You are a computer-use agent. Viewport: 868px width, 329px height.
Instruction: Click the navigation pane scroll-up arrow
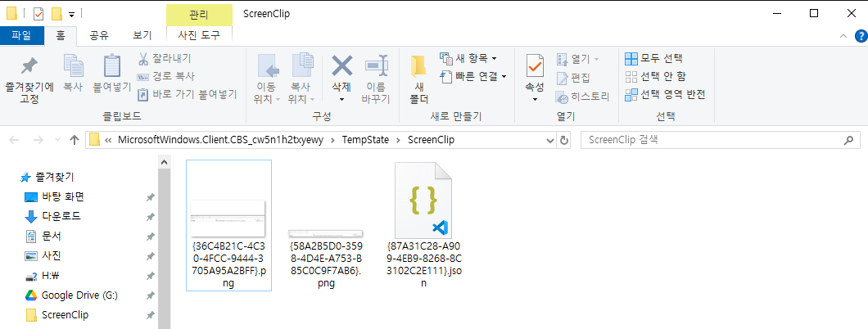point(164,163)
